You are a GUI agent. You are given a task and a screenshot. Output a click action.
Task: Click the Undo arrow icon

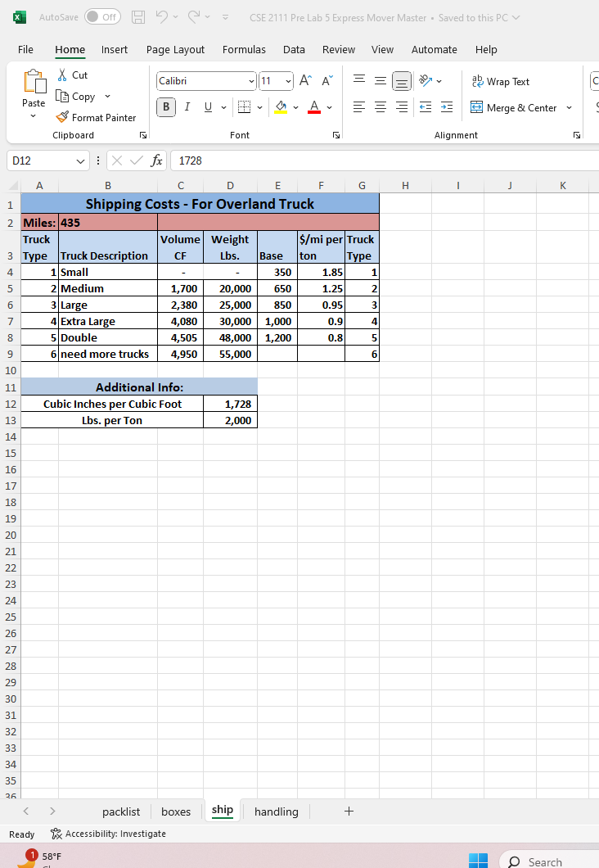click(161, 17)
